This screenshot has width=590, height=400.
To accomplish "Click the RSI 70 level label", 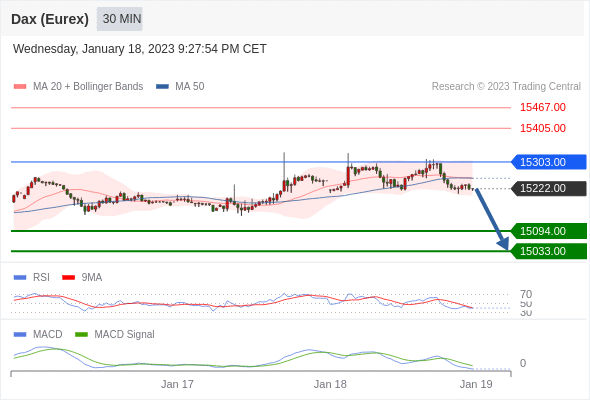I will coord(526,294).
